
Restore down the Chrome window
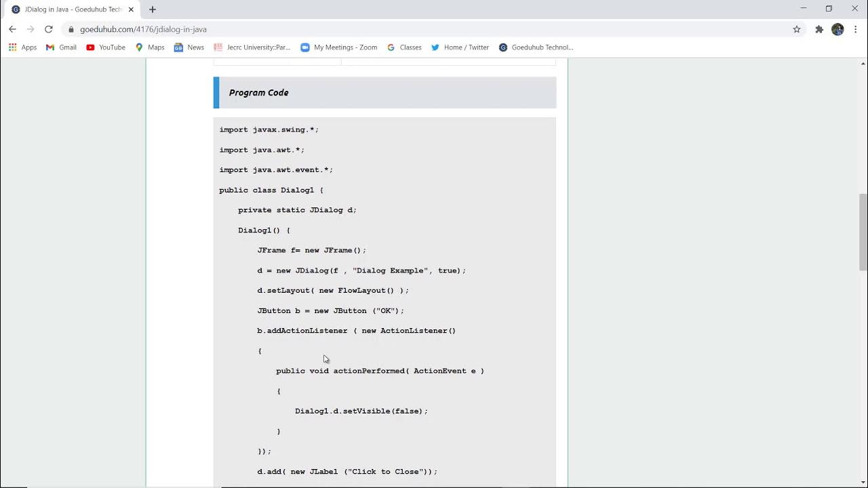coord(829,9)
